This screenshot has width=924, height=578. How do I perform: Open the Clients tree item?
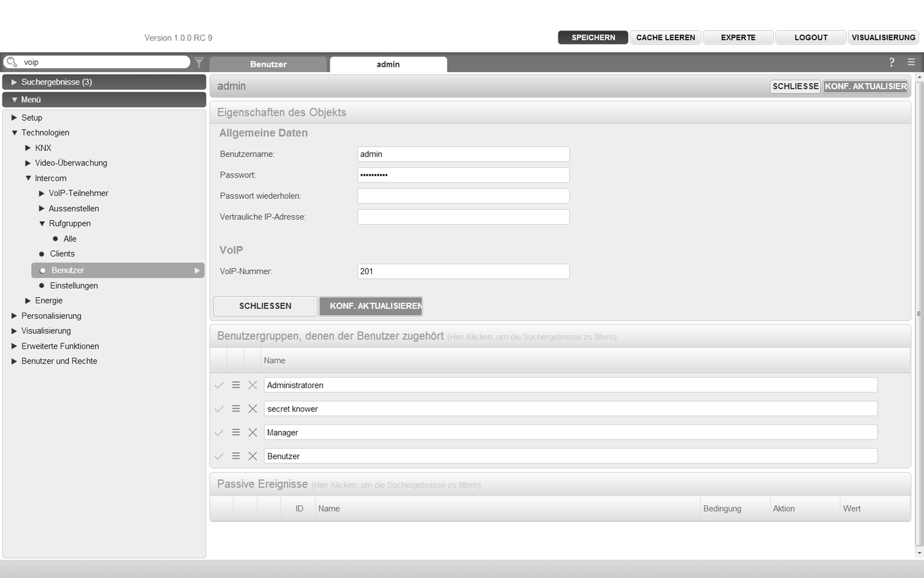pyautogui.click(x=62, y=253)
